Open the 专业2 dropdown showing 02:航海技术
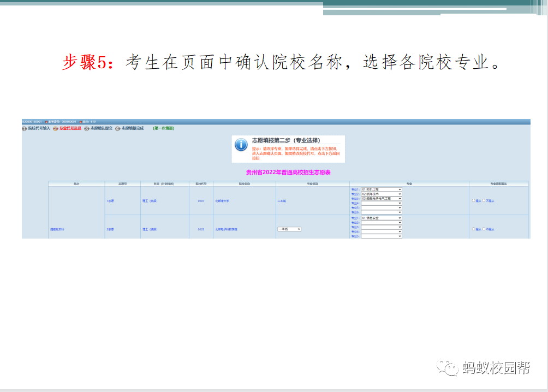Screen dimensions: 548x392 (x=381, y=194)
